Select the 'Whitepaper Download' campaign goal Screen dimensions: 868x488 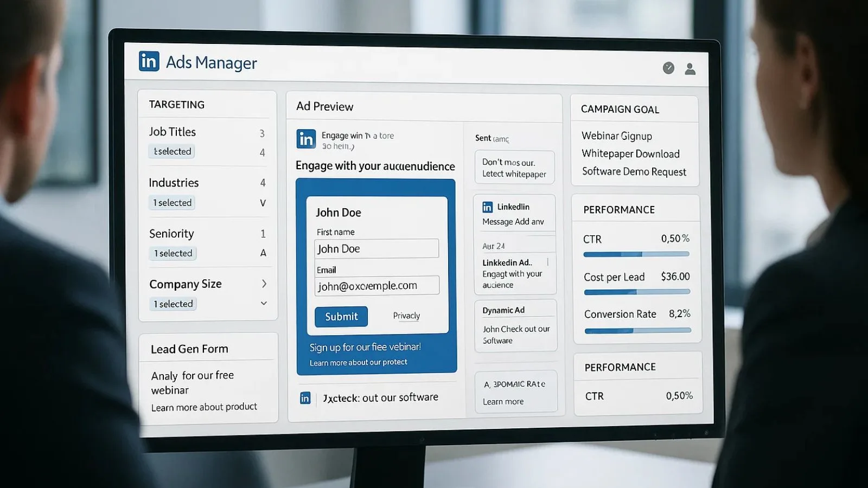tap(630, 154)
